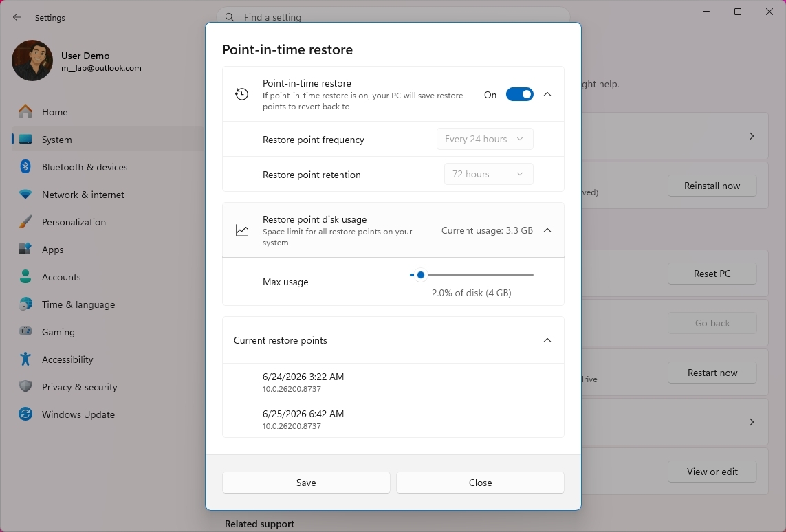
Task: Click the Accounts person icon
Action: click(25, 276)
